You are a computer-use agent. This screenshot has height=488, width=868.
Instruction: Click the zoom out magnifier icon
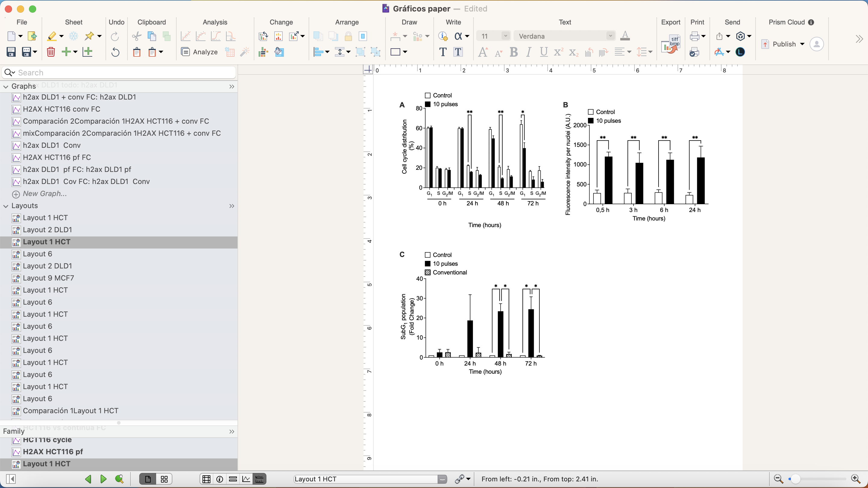(x=778, y=479)
